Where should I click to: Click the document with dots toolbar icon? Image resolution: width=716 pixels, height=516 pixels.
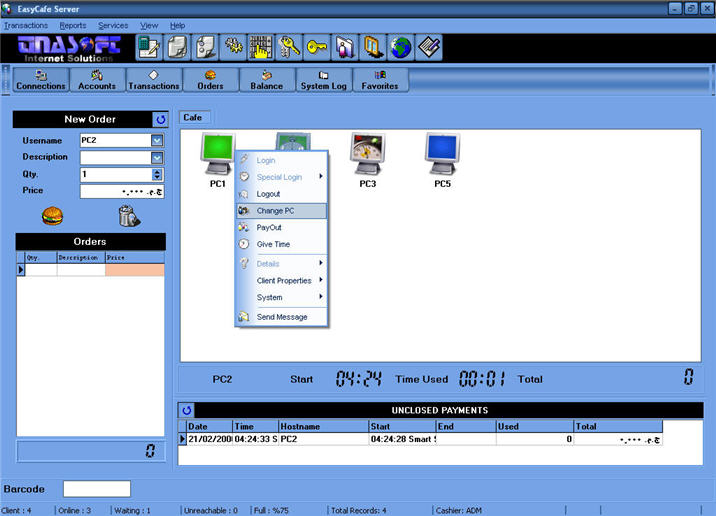(205, 47)
